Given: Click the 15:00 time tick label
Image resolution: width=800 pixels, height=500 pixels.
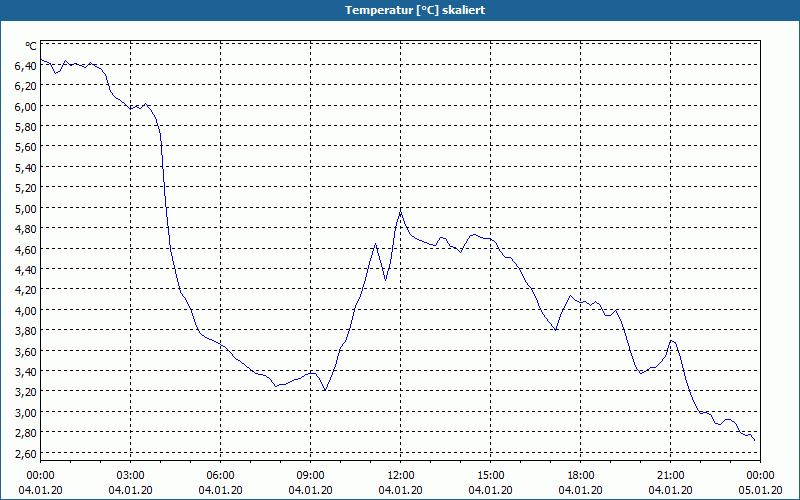Looking at the screenshot, I should (491, 475).
